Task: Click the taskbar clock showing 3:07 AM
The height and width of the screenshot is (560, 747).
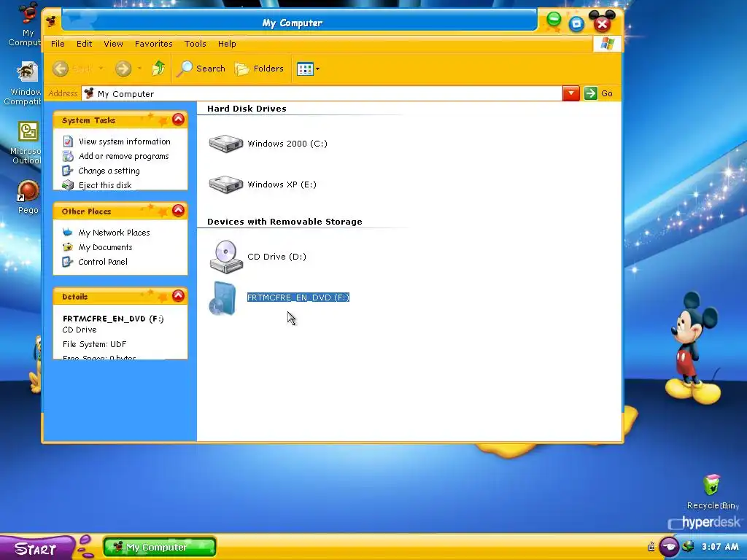Action: [719, 547]
